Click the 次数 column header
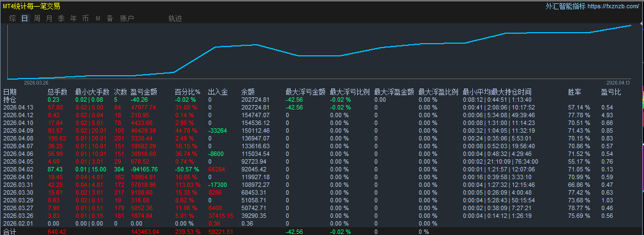 pyautogui.click(x=120, y=92)
